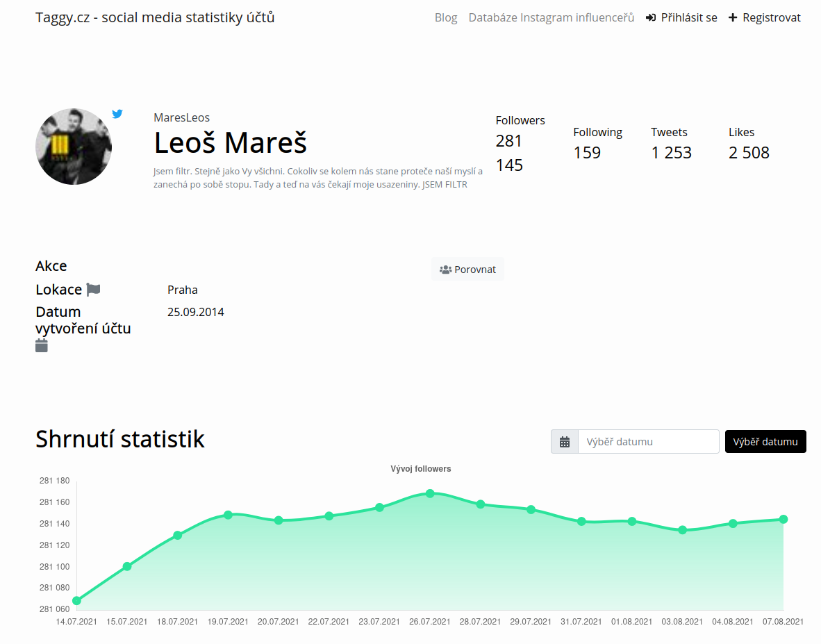This screenshot has height=644, width=821.
Task: Click the 22.07.2021 x-axis date label
Action: pos(329,622)
